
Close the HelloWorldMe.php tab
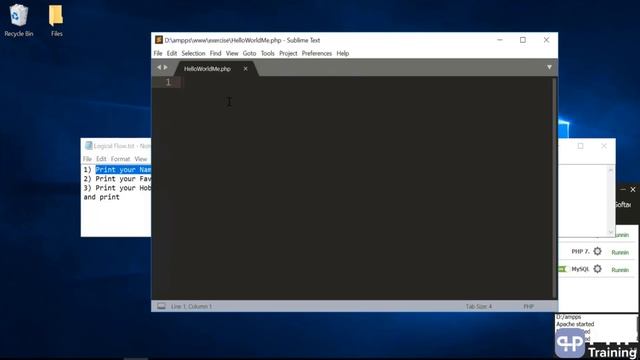coord(245,69)
